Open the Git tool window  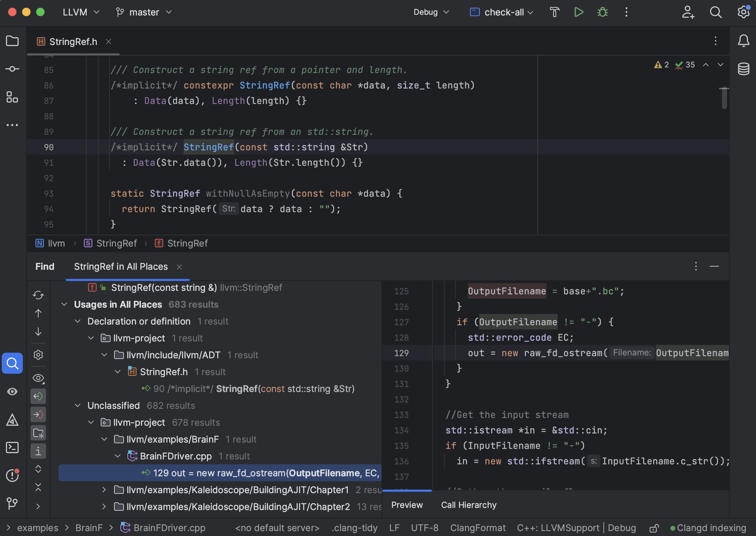[x=12, y=503]
